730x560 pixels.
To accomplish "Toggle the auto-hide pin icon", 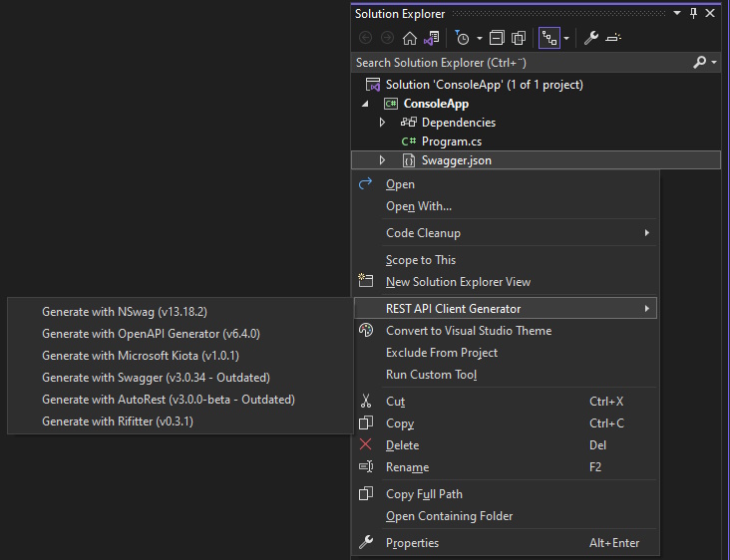I will click(x=693, y=14).
